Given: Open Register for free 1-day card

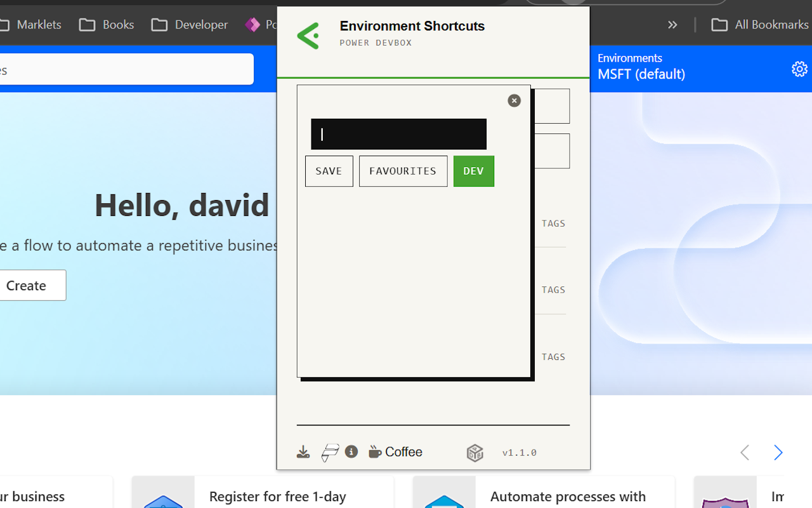Looking at the screenshot, I should tap(263, 493).
